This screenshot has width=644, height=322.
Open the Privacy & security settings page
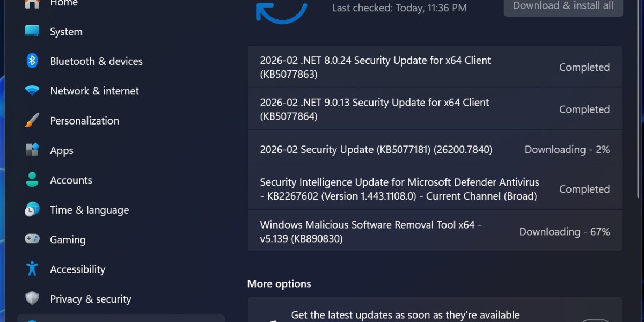click(90, 299)
